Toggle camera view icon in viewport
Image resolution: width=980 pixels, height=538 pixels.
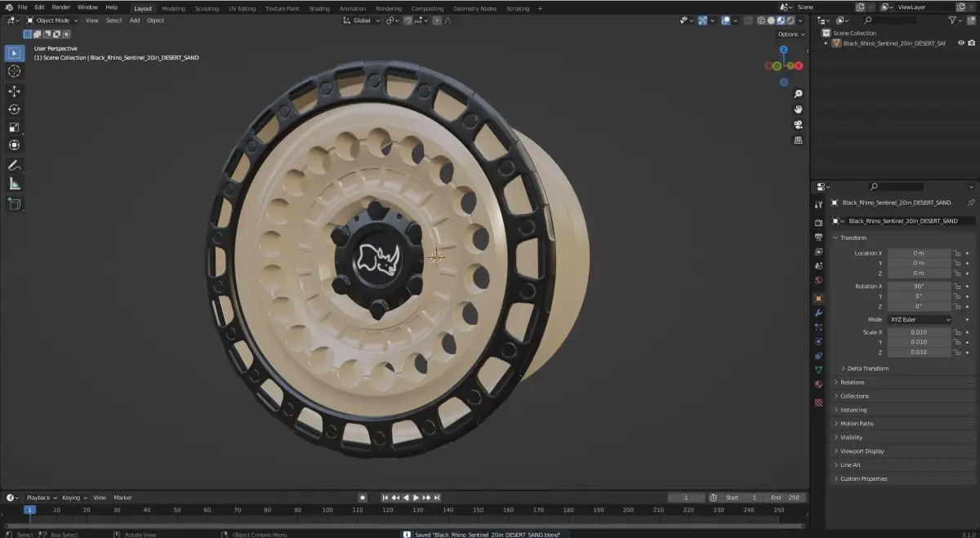[x=798, y=124]
